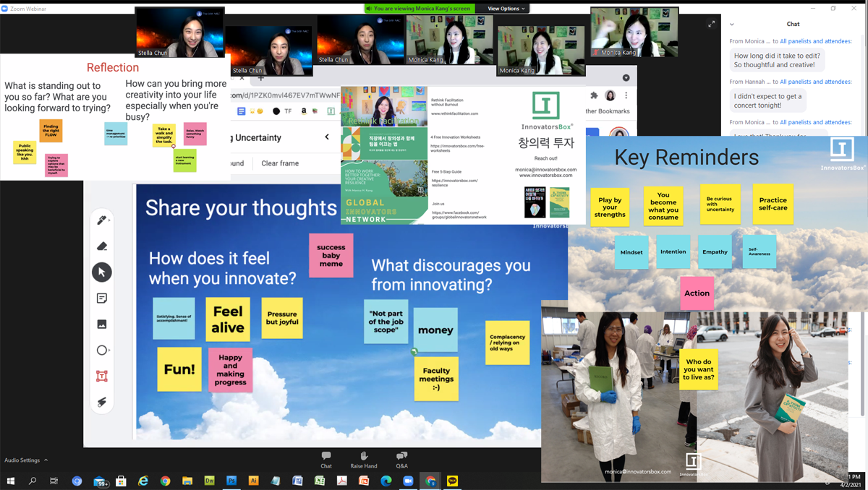
Task: Click the success baby meme sticky note
Action: click(x=331, y=255)
